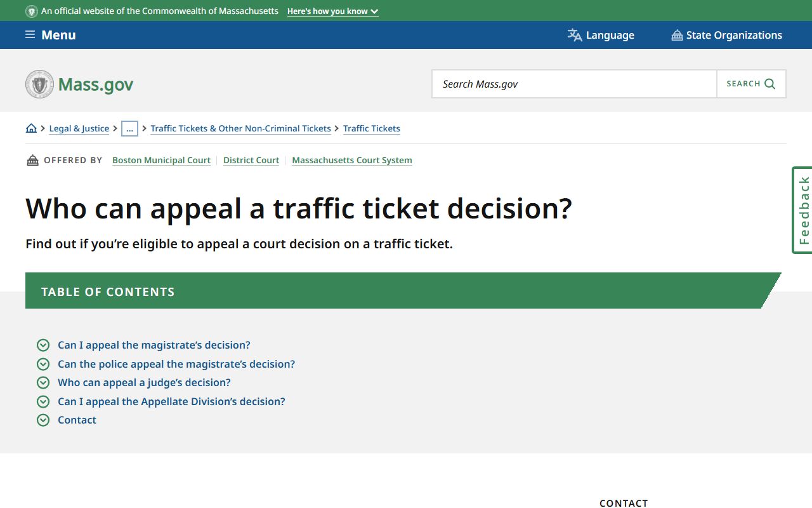Open Traffic Tickets & Other Non-Criminal Tickets breadcrumb

[x=240, y=128]
